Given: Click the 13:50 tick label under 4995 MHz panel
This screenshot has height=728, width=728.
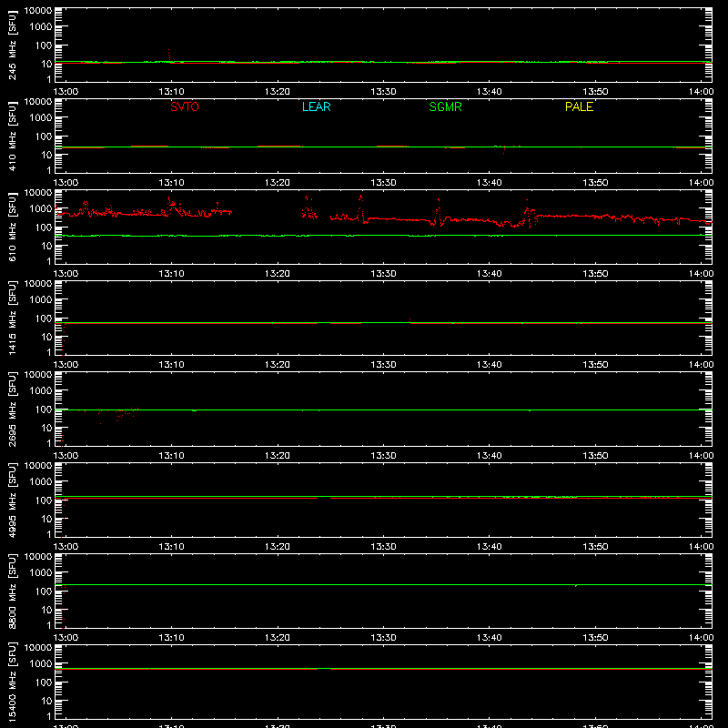Looking at the screenshot, I should coord(595,547).
